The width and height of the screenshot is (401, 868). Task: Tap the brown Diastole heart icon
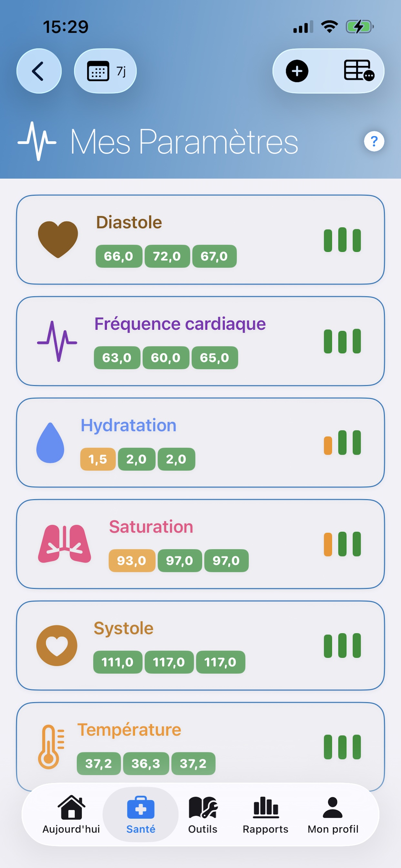point(58,239)
